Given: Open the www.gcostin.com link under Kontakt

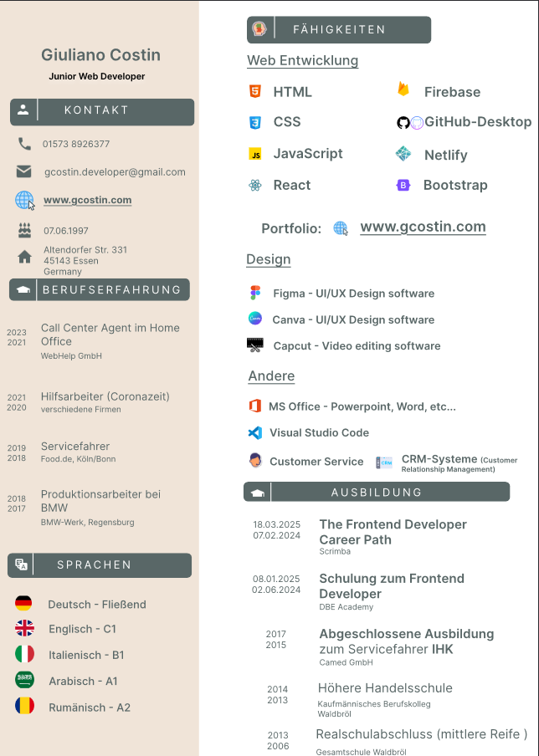Looking at the screenshot, I should pyautogui.click(x=87, y=200).
